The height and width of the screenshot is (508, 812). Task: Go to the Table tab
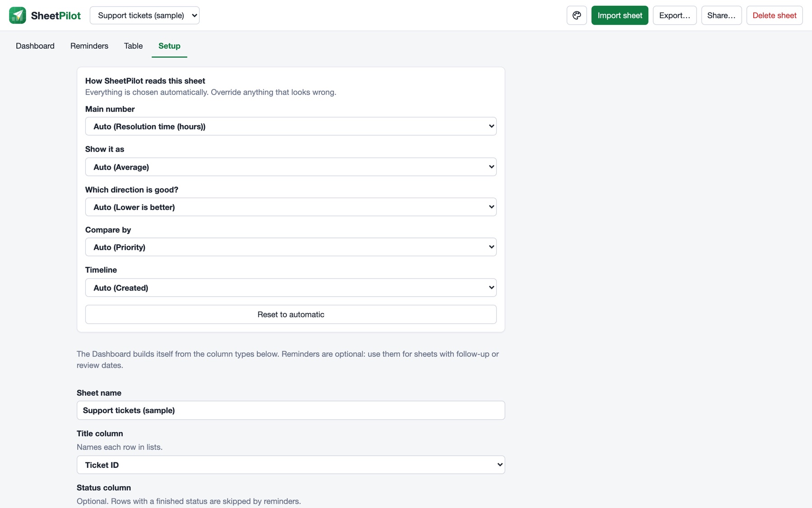tap(134, 46)
